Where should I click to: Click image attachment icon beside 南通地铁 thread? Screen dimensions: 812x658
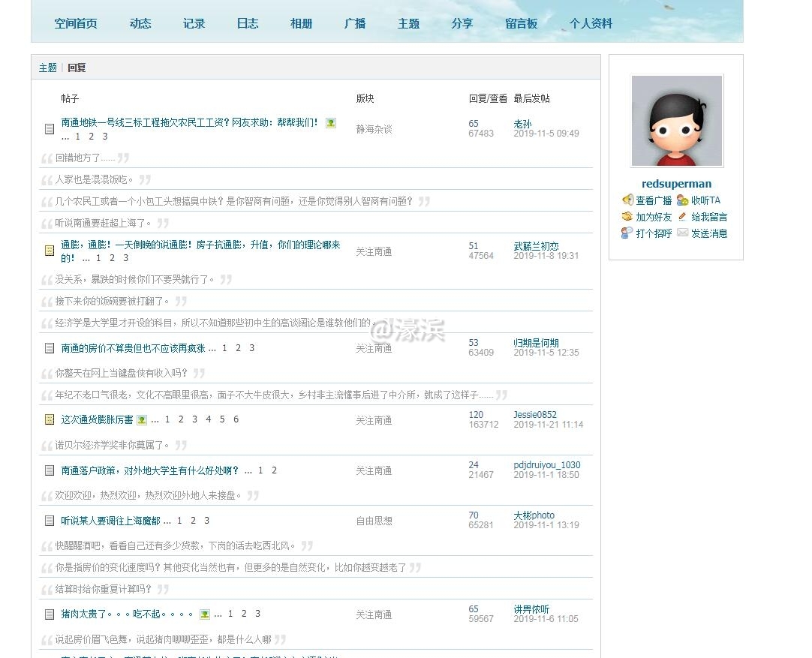coord(331,123)
